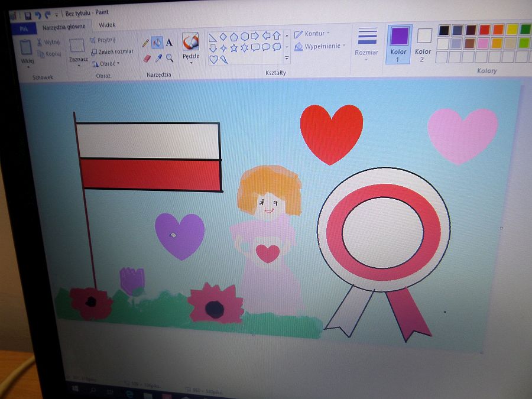Select the Color picker eyedropper tool
The image size is (532, 399).
coord(158,58)
